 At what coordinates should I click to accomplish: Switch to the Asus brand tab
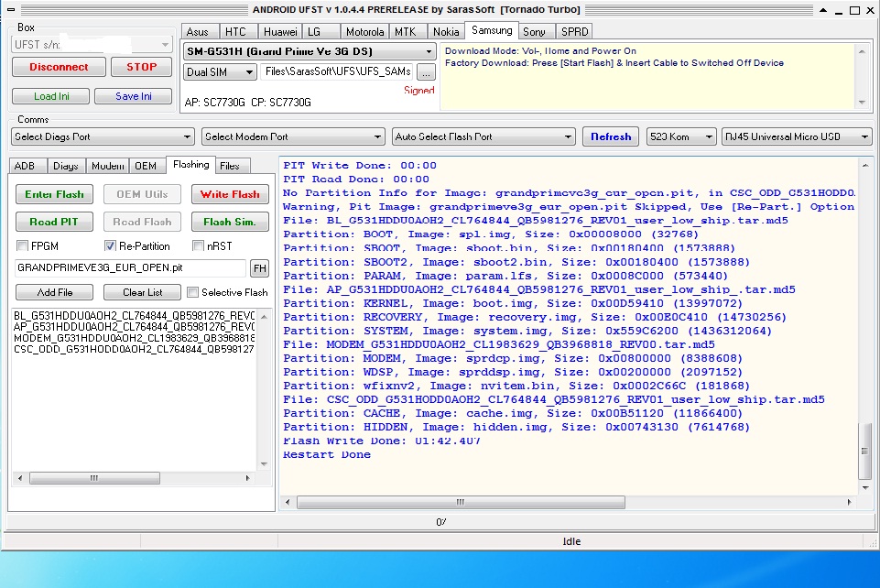point(198,32)
